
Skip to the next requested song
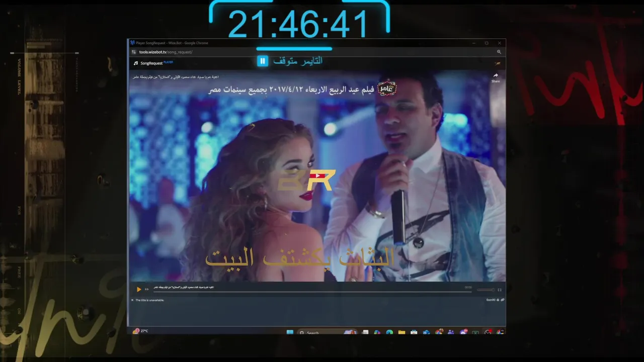(x=147, y=289)
